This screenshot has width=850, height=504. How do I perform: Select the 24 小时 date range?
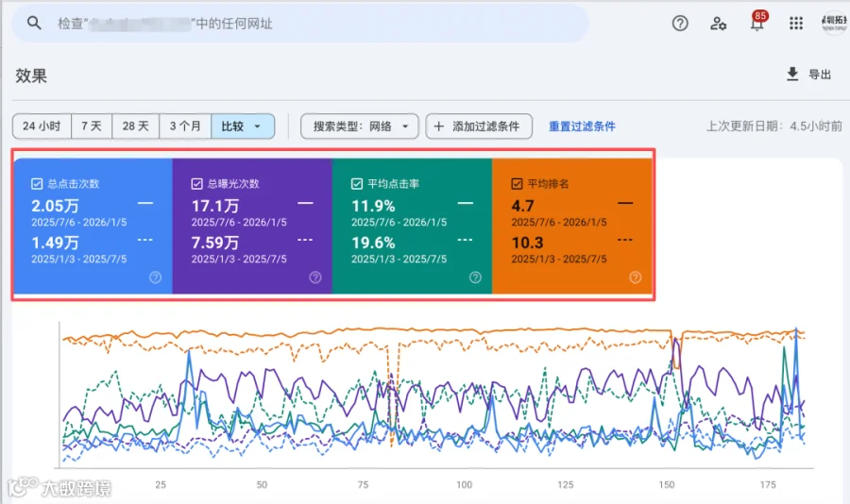(42, 126)
